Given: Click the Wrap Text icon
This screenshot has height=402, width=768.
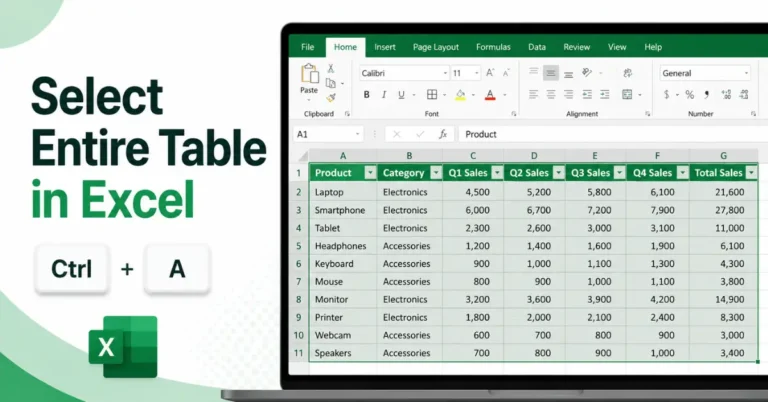Looking at the screenshot, I should [x=627, y=73].
